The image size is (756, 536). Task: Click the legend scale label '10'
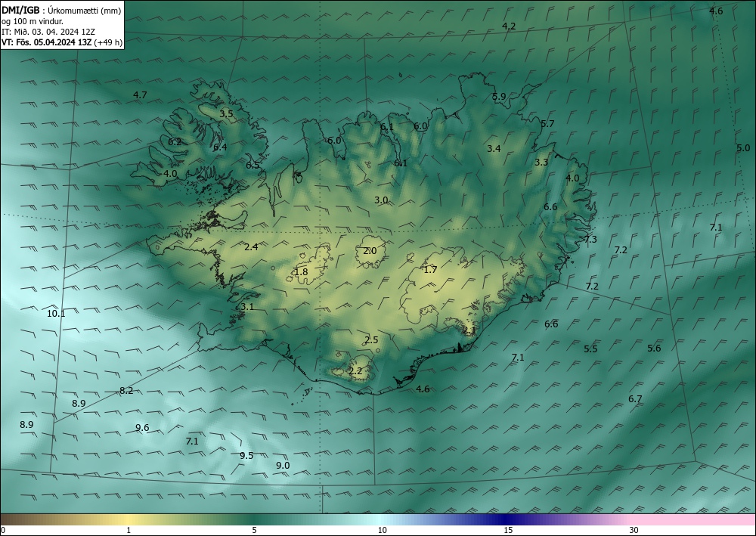coord(383,530)
